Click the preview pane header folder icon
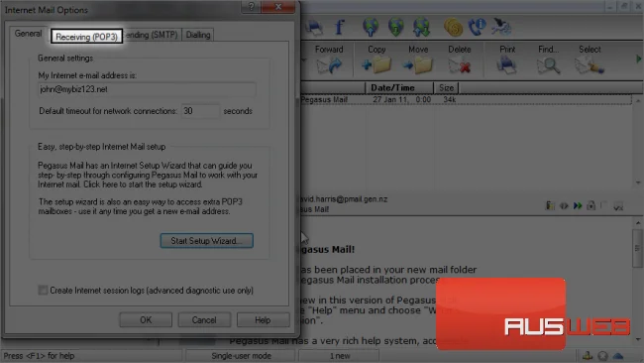 tap(550, 205)
